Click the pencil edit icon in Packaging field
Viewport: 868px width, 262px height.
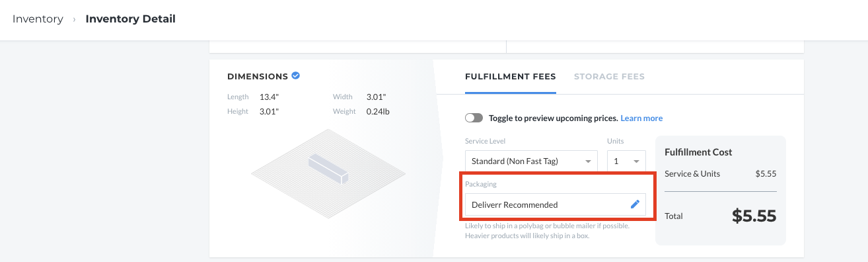(x=635, y=204)
